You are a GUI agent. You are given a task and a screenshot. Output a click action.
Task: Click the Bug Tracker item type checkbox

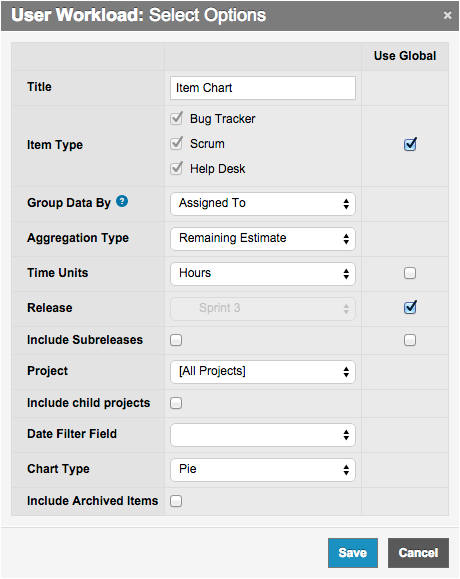point(176,119)
